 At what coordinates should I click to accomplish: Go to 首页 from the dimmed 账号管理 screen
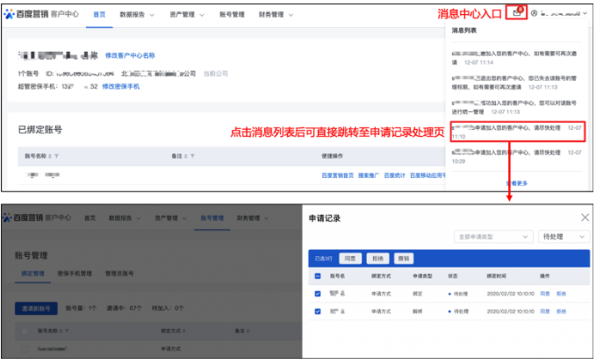click(90, 218)
